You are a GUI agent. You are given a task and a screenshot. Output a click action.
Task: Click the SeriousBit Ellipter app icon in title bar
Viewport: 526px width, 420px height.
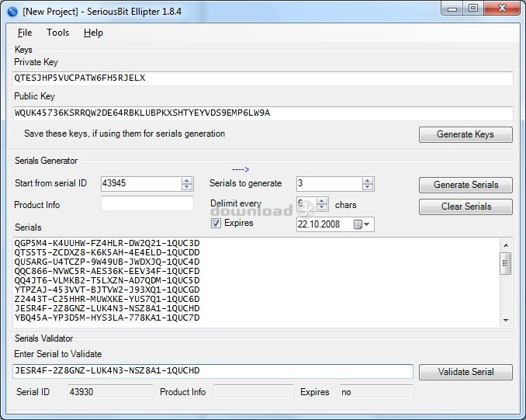[x=12, y=11]
